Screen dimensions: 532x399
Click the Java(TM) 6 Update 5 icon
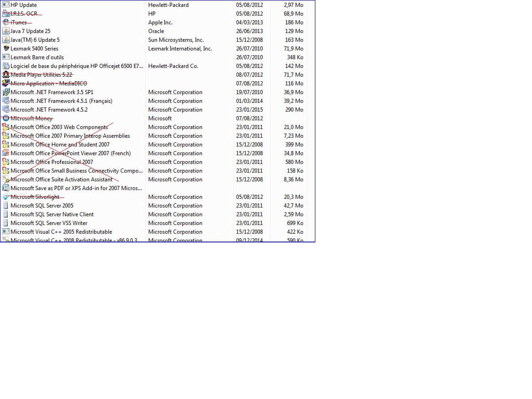coord(6,39)
